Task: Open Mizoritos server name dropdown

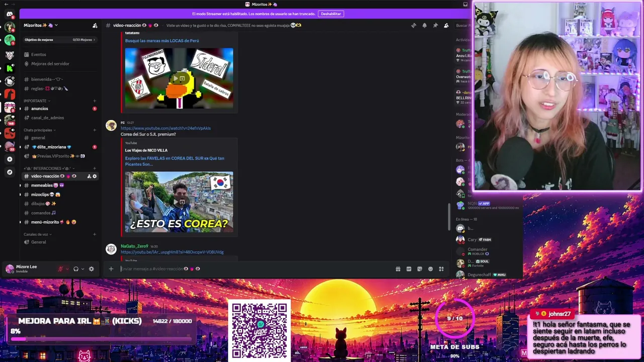Action: pyautogui.click(x=41, y=25)
